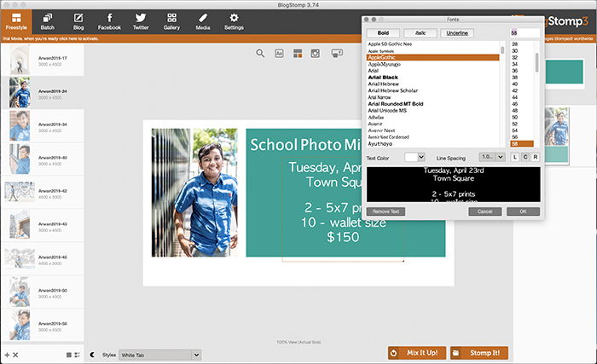
Task: Select the Arial Hebrew Scholar font
Action: tap(433, 90)
